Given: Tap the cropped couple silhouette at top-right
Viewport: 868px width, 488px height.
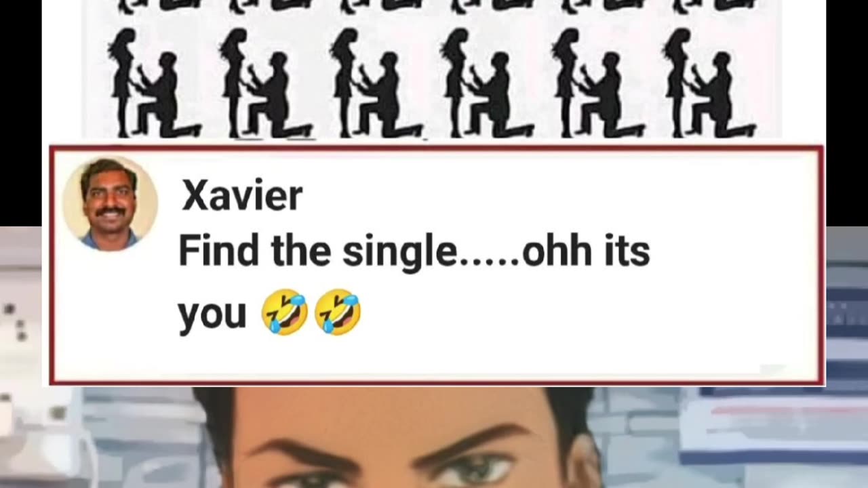Looking at the screenshot, I should point(714,7).
